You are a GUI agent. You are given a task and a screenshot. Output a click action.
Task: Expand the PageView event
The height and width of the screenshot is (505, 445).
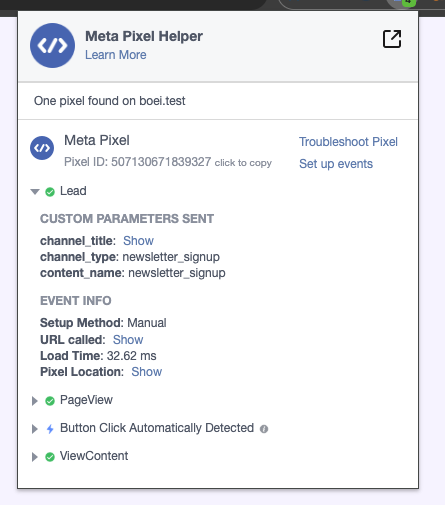(x=34, y=401)
